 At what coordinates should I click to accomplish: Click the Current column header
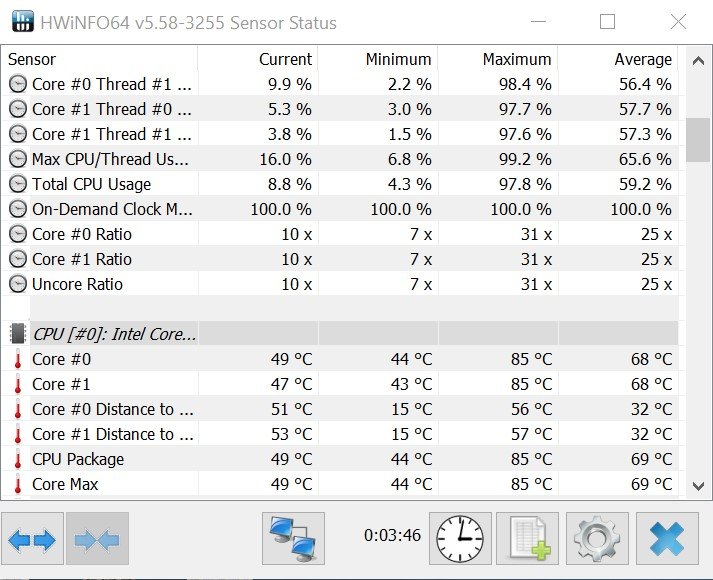point(258,59)
